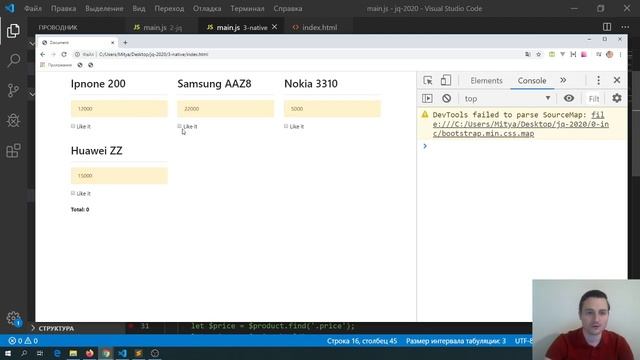The width and height of the screenshot is (640, 360).
Task: Open the JavaScript context dropdown 'top'
Action: [507, 98]
